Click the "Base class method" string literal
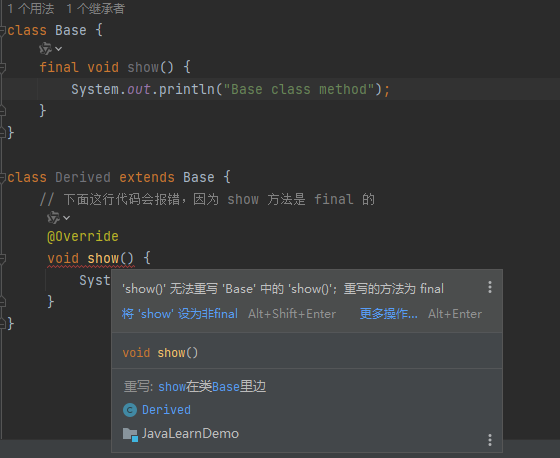The width and height of the screenshot is (560, 458). (x=299, y=89)
